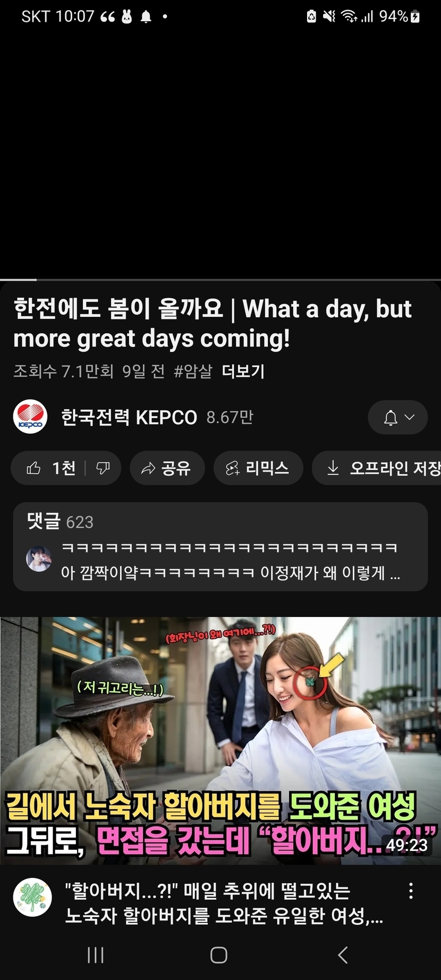Tap the share arrow icon labeled 공유

148,468
